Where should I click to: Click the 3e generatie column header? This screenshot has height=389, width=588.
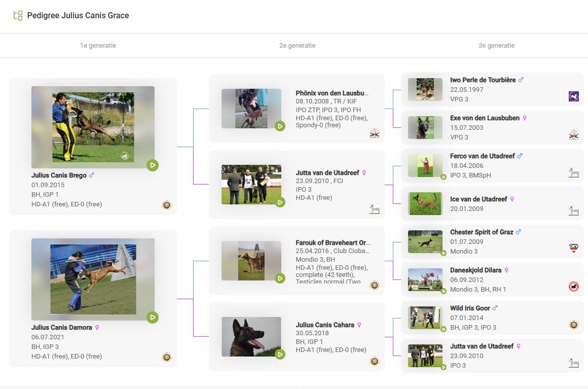click(496, 46)
